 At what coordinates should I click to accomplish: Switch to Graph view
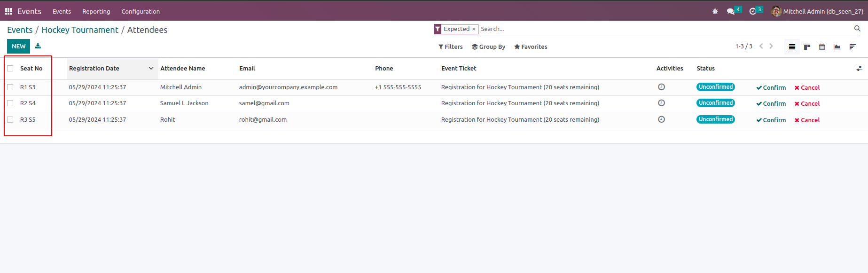[837, 47]
